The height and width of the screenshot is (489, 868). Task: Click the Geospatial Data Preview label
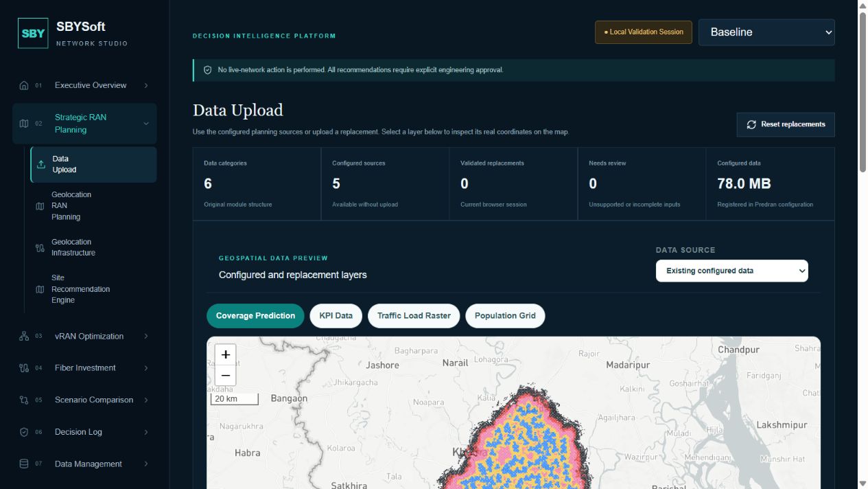tap(273, 258)
